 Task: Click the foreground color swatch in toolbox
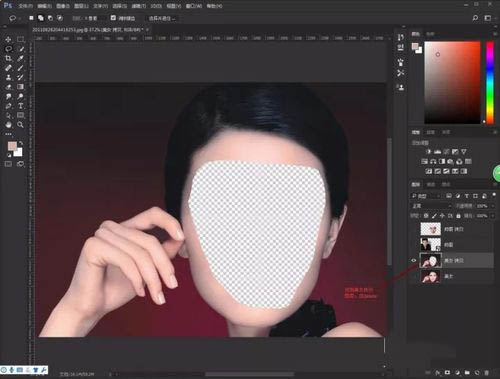[x=12, y=146]
